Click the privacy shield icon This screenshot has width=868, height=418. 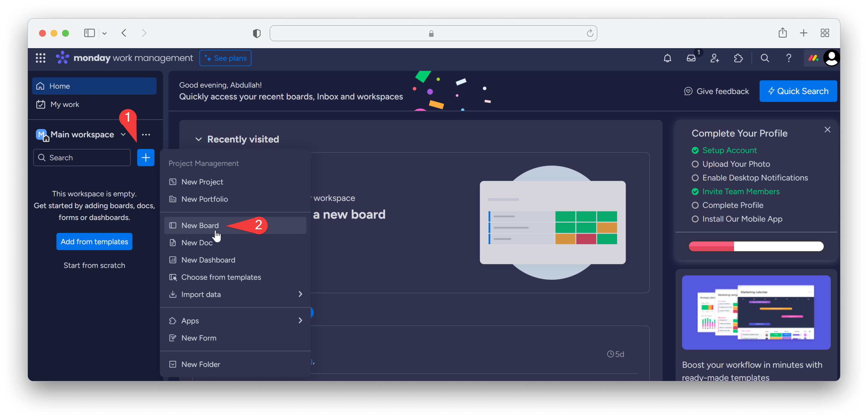(256, 33)
